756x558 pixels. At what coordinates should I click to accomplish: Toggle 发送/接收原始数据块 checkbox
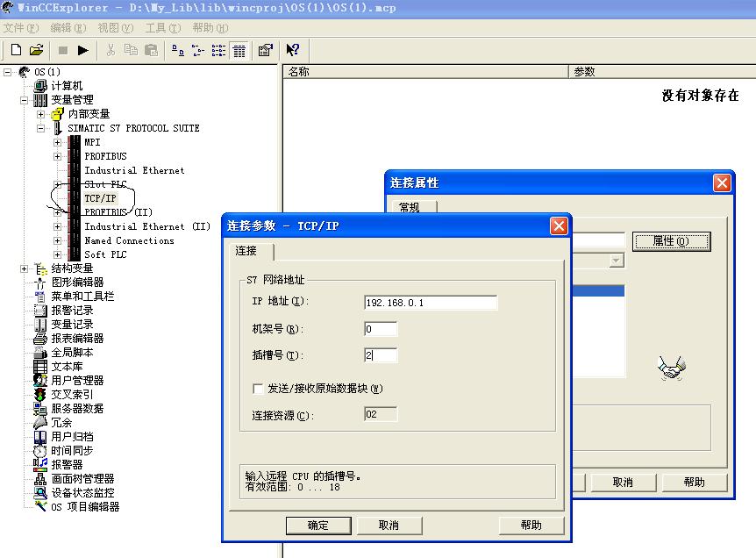point(258,389)
